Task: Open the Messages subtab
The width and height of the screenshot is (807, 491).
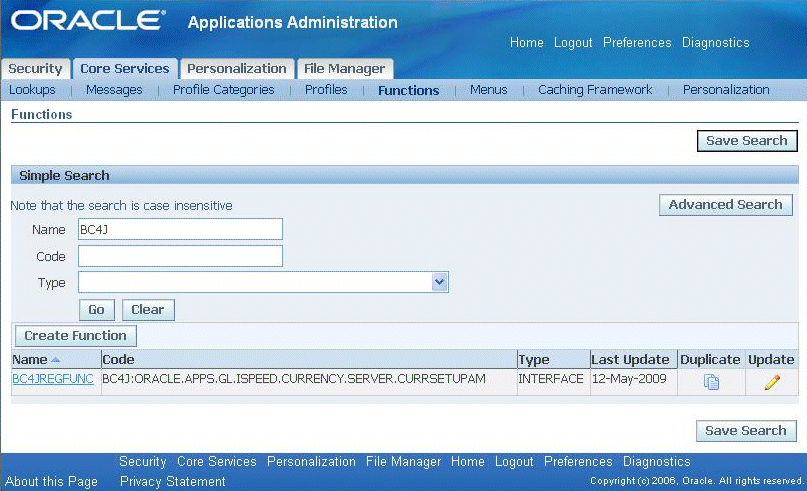Action: (x=114, y=90)
